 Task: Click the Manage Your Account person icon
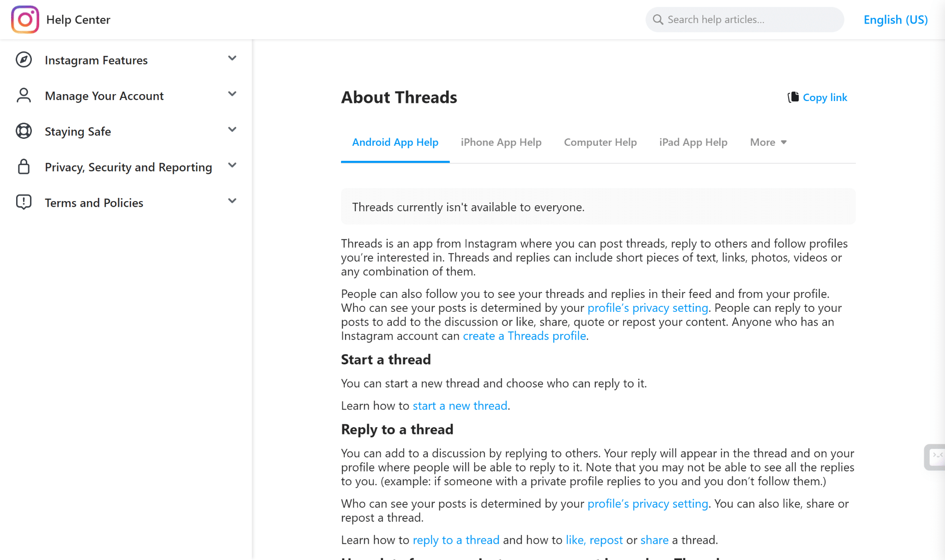point(24,95)
